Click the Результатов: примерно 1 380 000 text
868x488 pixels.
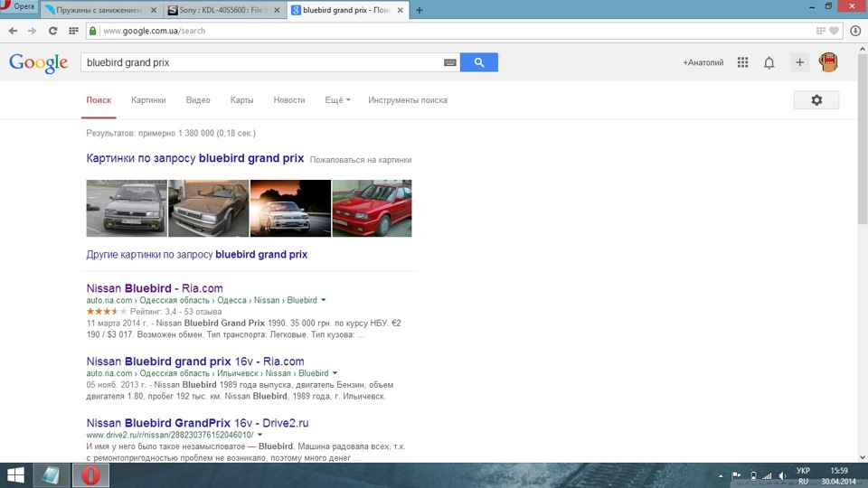171,133
